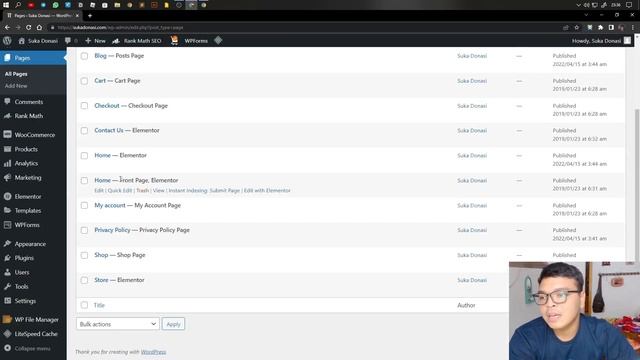Image resolution: width=640 pixels, height=360 pixels.
Task: Open the Tools sidebar menu
Action: tap(21, 287)
